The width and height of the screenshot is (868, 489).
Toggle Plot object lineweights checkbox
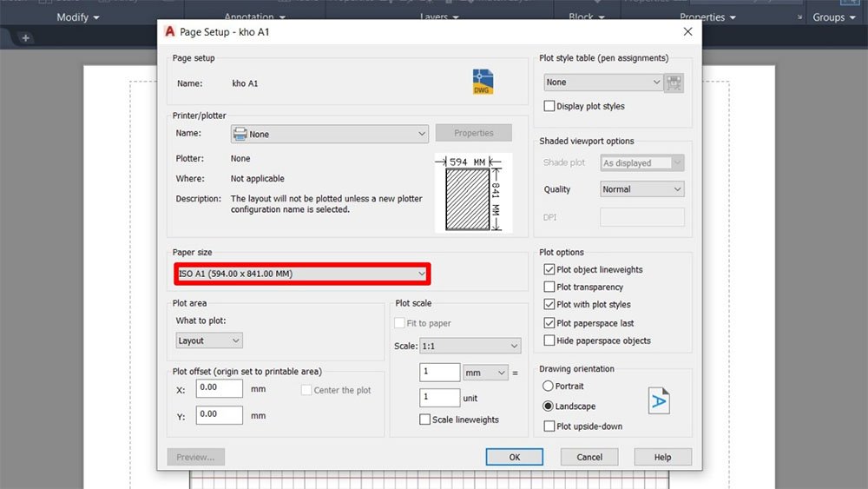tap(549, 269)
